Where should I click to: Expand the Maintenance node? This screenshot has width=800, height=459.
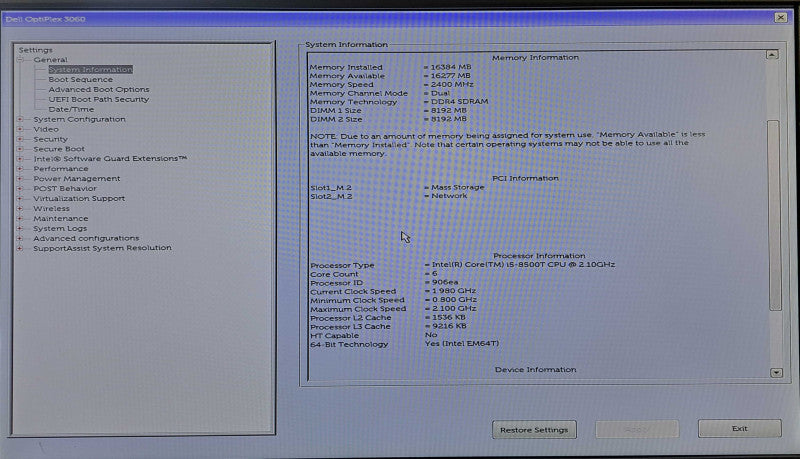click(20, 219)
